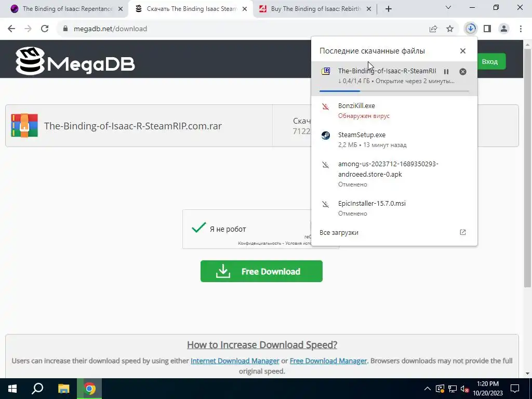Click the network tray icon
The width and height of the screenshot is (532, 399).
[453, 389]
